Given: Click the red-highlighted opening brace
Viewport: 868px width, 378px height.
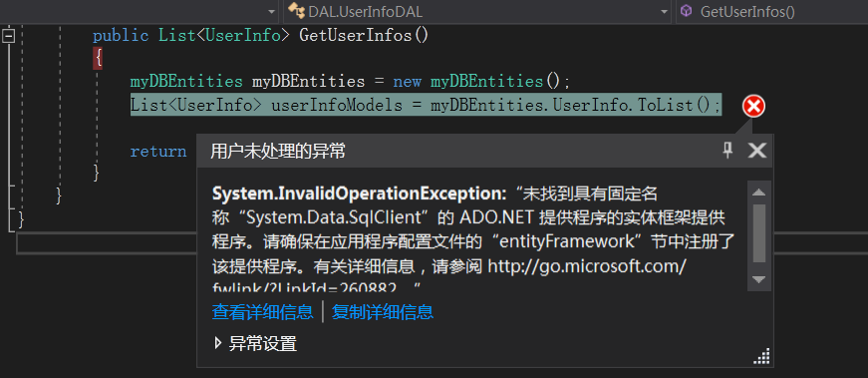Looking at the screenshot, I should (98, 58).
